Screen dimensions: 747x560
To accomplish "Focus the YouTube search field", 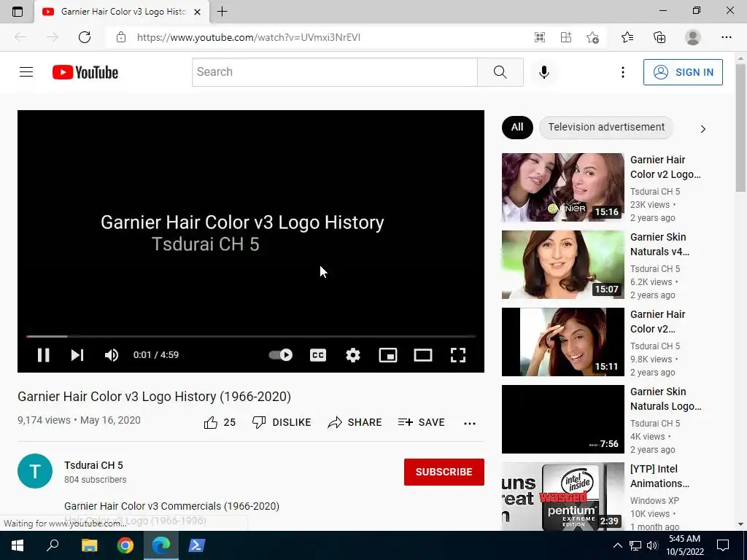I will (334, 72).
